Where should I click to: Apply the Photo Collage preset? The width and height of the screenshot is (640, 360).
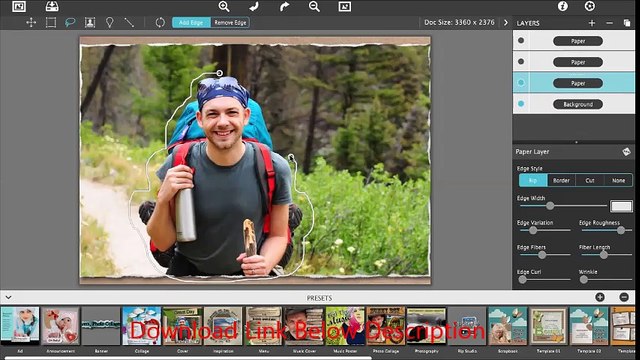[x=386, y=326]
